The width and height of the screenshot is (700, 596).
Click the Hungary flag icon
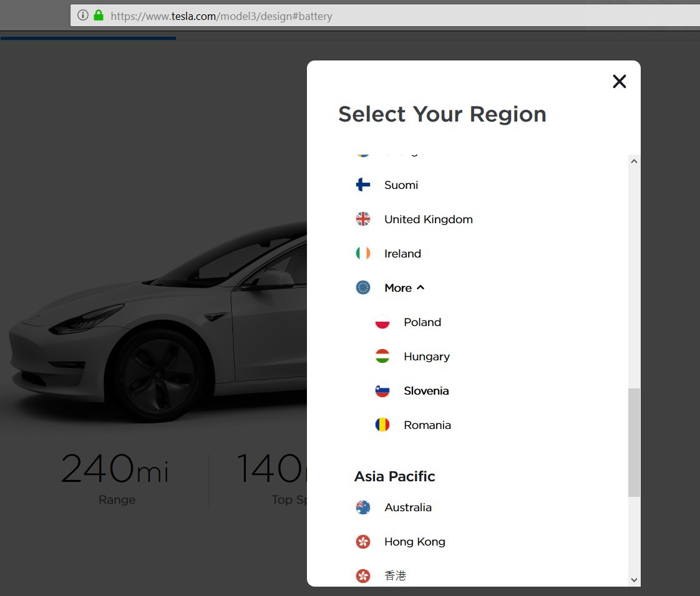[x=382, y=357]
